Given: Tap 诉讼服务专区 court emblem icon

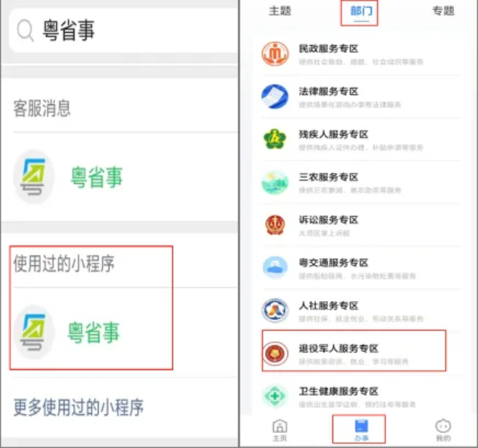Looking at the screenshot, I should point(275,225).
